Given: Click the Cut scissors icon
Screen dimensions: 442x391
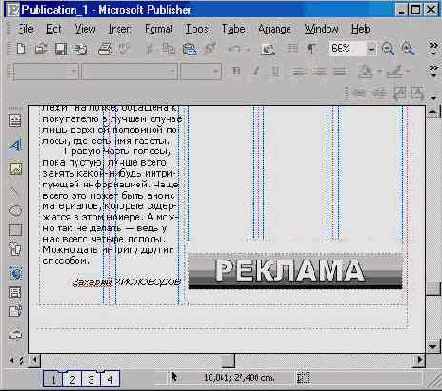Looking at the screenshot, I should (150, 49).
